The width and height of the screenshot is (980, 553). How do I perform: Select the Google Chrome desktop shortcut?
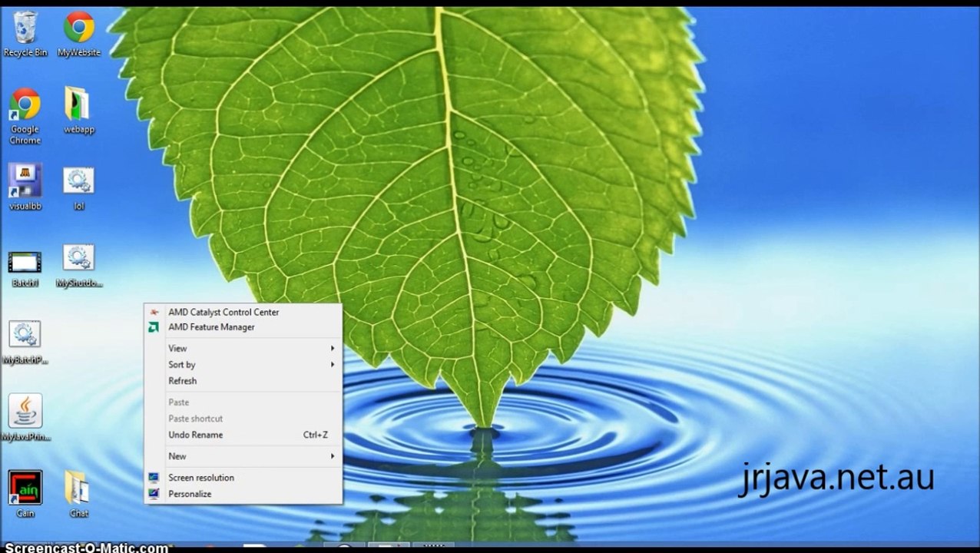(x=25, y=117)
